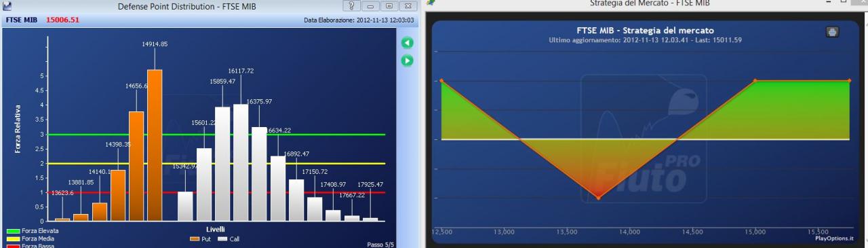
Task: Select the Forza Media yellow legend entry
Action: pyautogui.click(x=30, y=238)
